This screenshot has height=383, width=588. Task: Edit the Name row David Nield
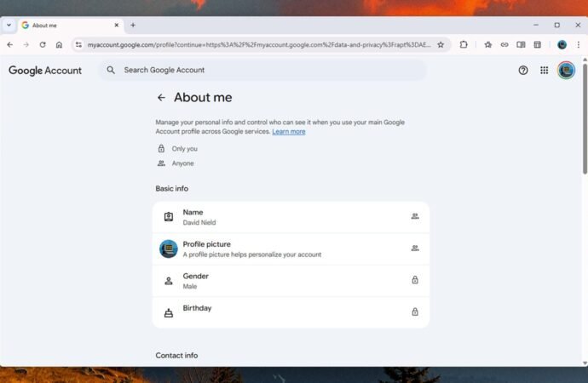(291, 217)
